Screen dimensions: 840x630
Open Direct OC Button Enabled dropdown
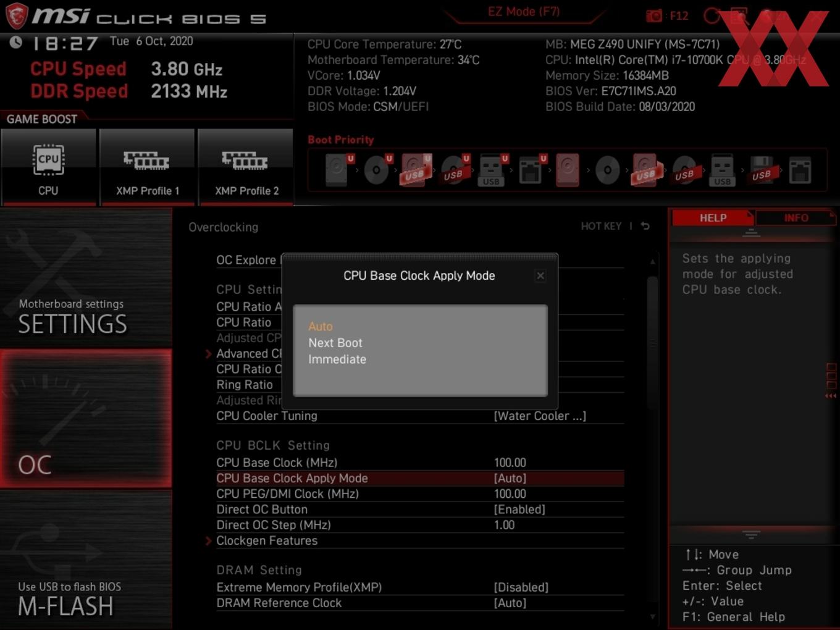(x=519, y=510)
